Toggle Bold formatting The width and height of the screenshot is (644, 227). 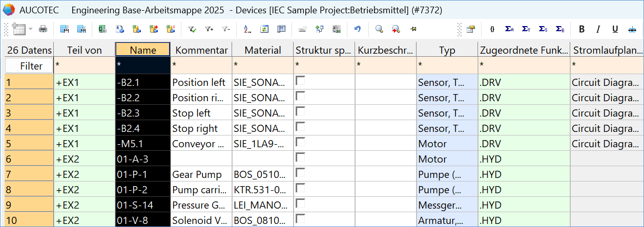[x=581, y=29]
